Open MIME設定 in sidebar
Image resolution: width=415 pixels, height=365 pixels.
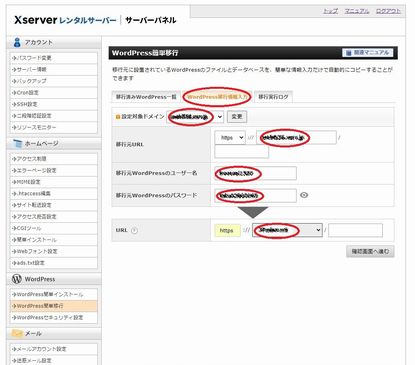coord(54,182)
